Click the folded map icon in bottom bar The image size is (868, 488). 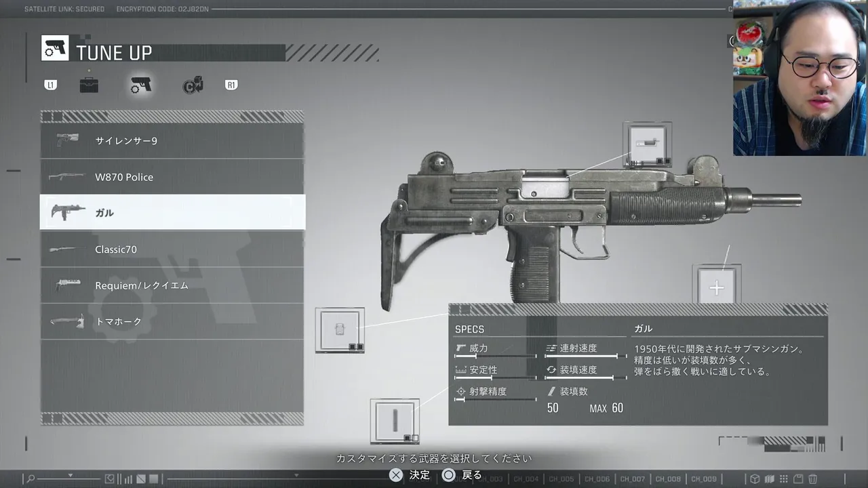click(x=770, y=479)
